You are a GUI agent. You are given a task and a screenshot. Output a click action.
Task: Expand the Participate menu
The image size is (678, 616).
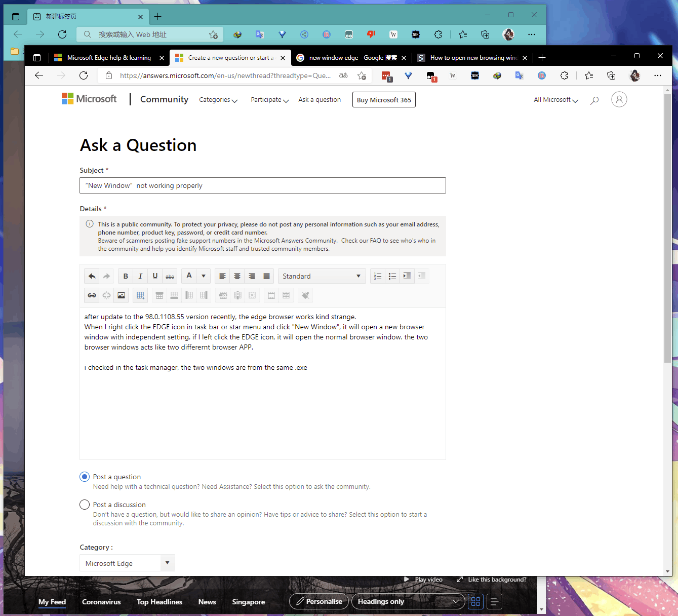click(270, 100)
